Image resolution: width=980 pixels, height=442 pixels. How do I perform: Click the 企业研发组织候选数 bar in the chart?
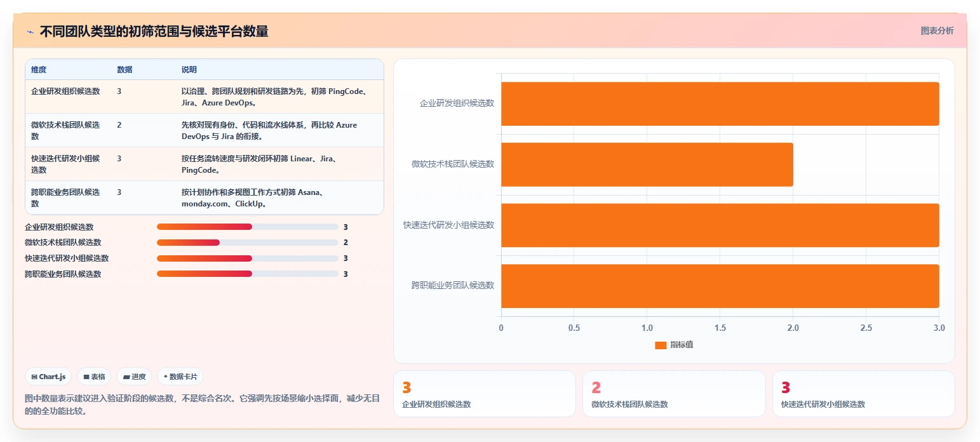720,104
